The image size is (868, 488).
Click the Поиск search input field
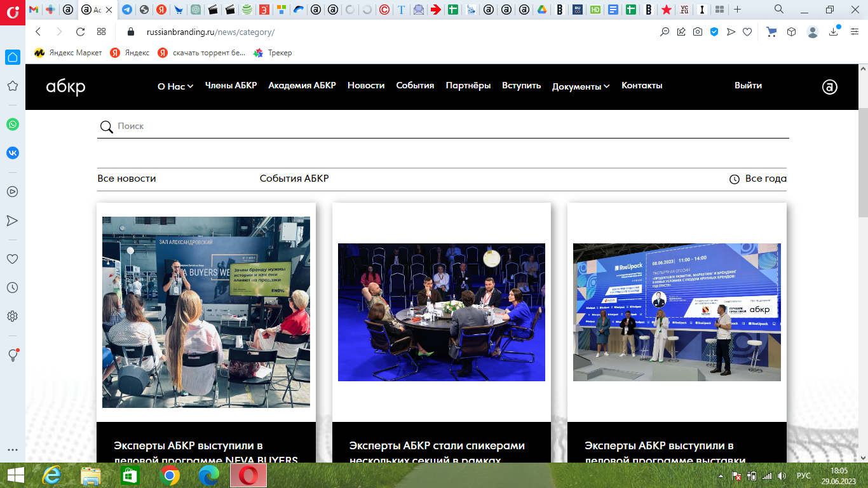point(443,126)
